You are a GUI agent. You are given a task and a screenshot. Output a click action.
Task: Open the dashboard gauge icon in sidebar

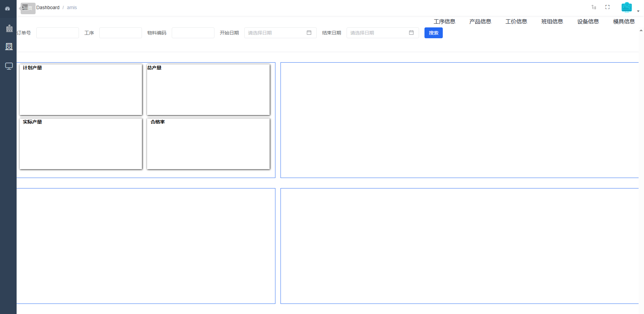tap(7, 8)
